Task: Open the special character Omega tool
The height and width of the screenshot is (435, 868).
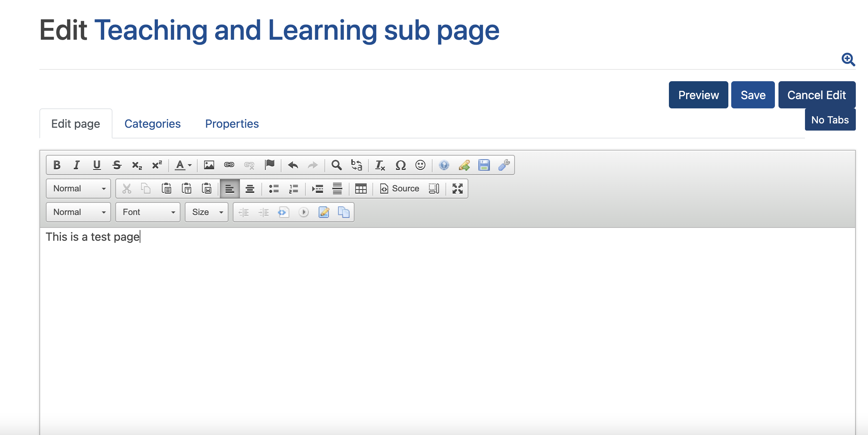Action: tap(400, 165)
